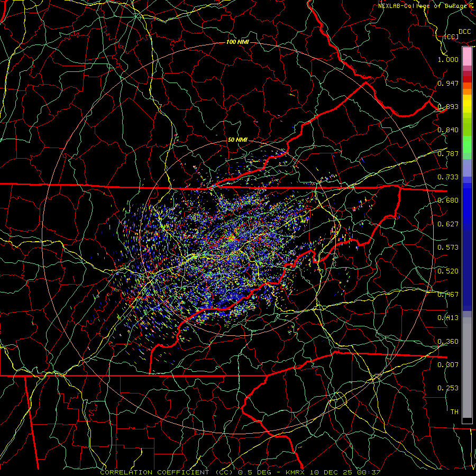Select the 0.787 scale value

[x=448, y=153]
